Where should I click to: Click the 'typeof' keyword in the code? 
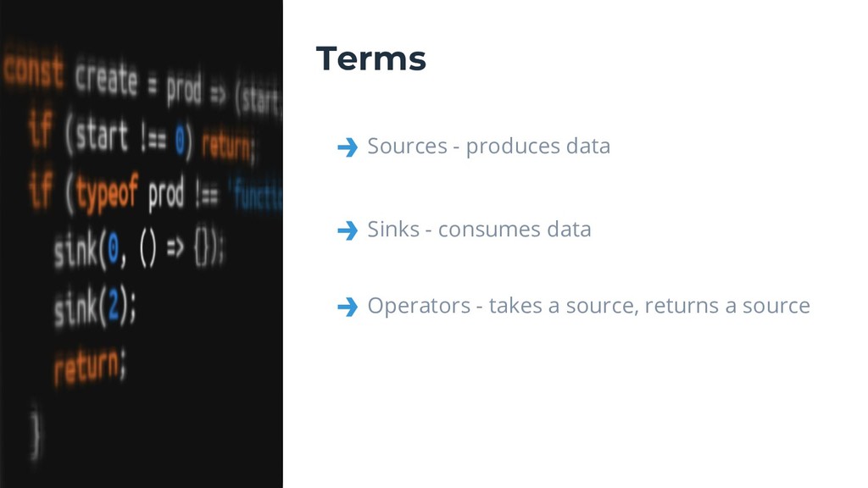point(108,192)
